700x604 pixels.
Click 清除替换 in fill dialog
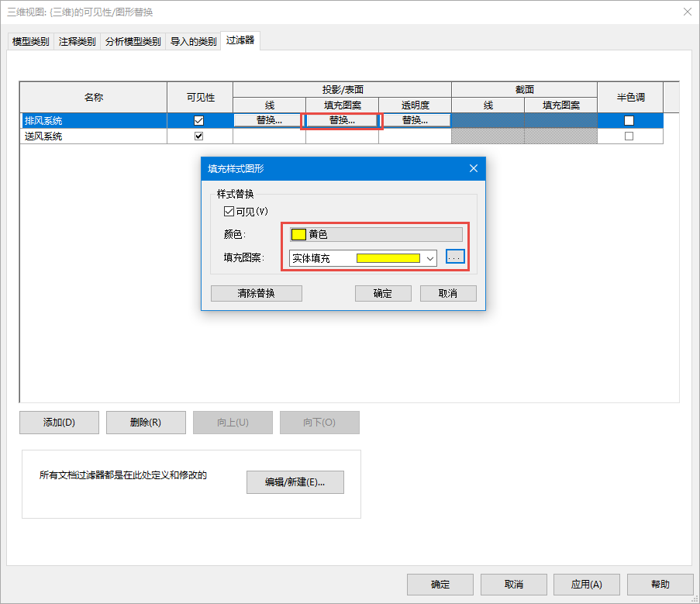pyautogui.click(x=257, y=293)
